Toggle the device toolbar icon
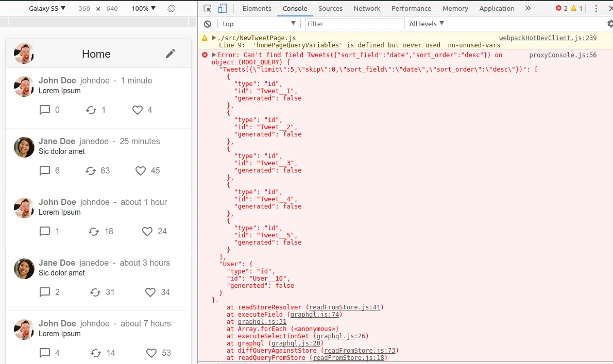The image size is (613, 364). coord(222,8)
